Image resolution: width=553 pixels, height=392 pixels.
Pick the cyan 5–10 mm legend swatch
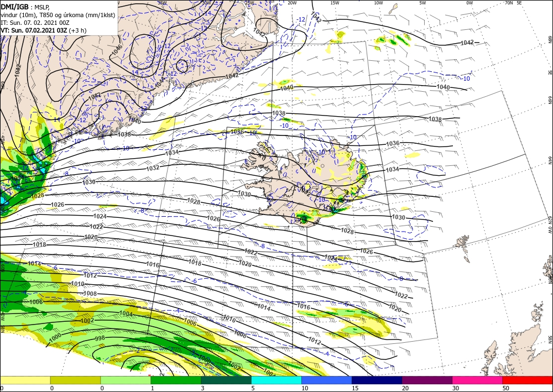pyautogui.click(x=276, y=380)
